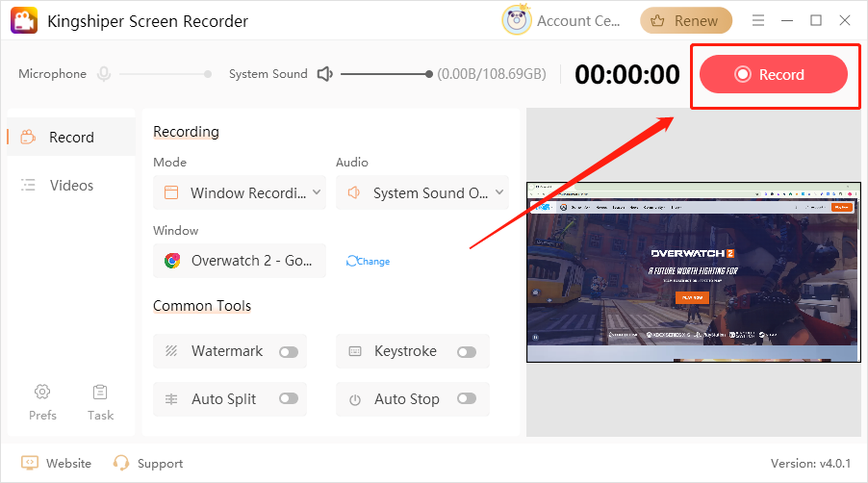868x483 pixels.
Task: Select the Record sidebar tab
Action: coord(71,138)
